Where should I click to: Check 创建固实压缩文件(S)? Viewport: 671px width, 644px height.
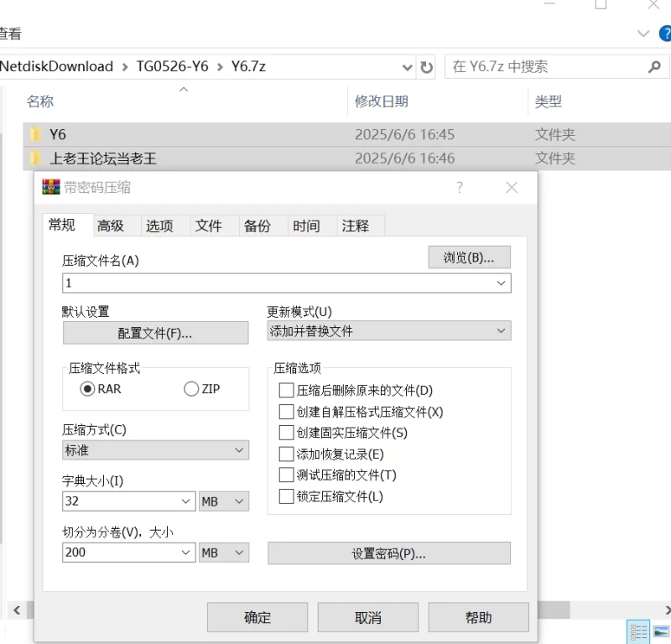(x=286, y=433)
